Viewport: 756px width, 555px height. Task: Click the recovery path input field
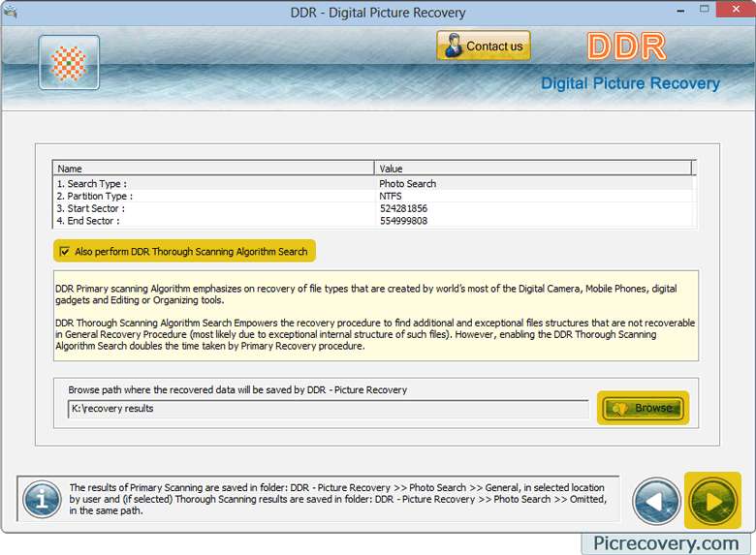[x=329, y=409]
